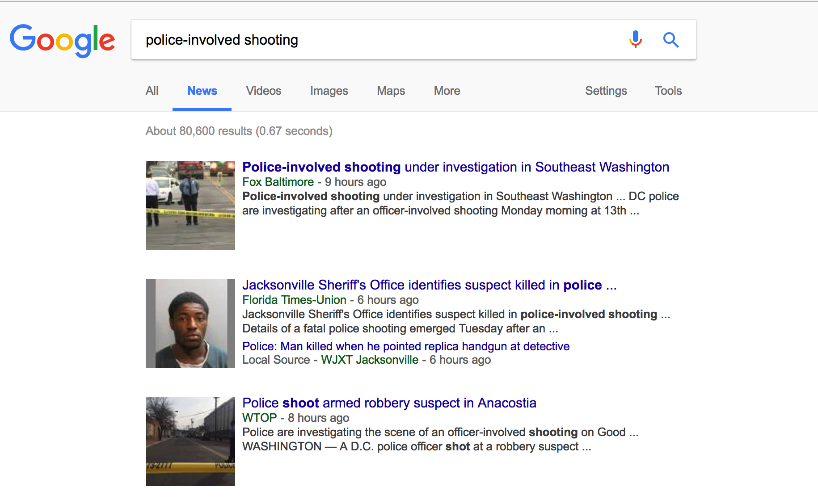The image size is (818, 504).
Task: Go to the Images tab
Action: click(x=329, y=91)
